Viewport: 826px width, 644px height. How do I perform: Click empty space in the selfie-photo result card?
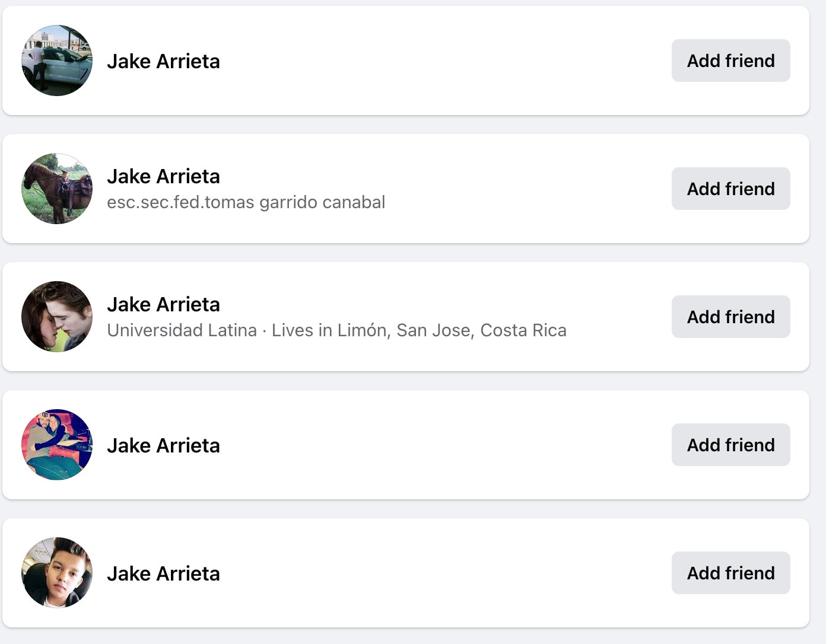[x=445, y=573]
